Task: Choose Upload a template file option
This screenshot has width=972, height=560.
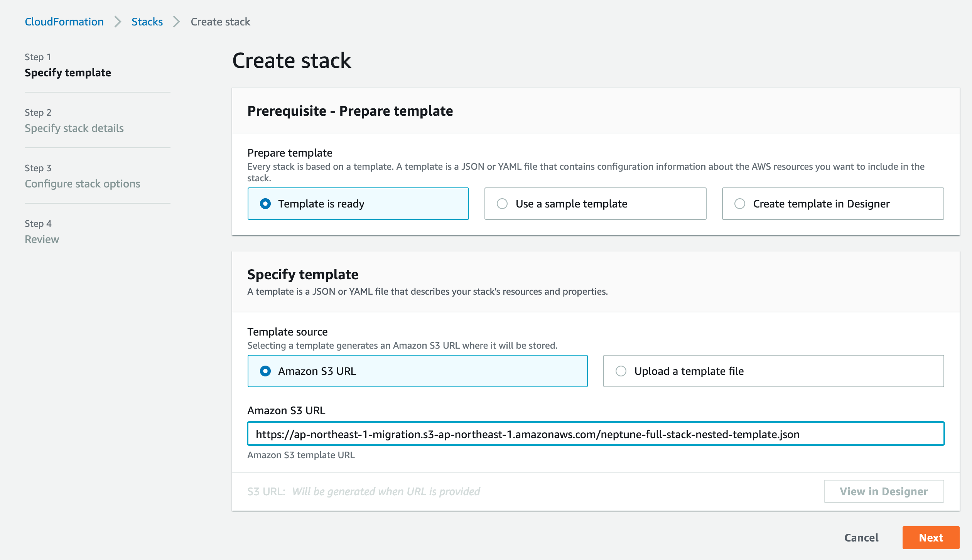Action: tap(621, 371)
